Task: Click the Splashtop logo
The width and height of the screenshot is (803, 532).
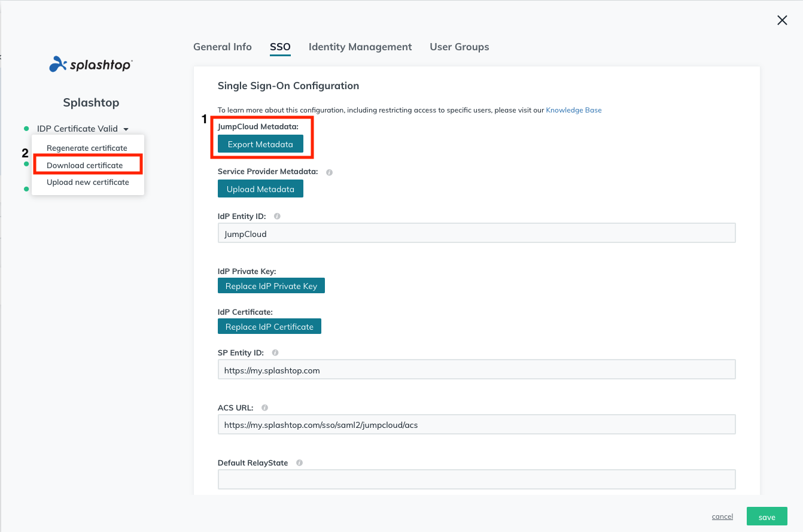Action: point(91,65)
